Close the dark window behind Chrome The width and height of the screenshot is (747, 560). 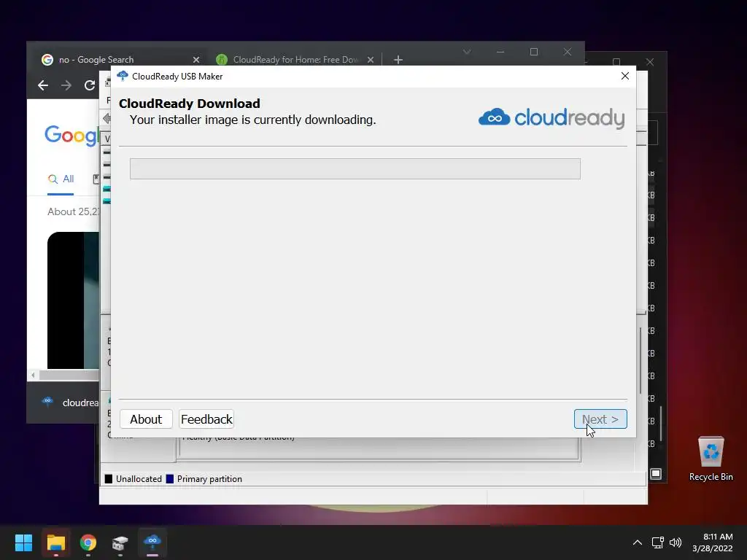pos(650,63)
